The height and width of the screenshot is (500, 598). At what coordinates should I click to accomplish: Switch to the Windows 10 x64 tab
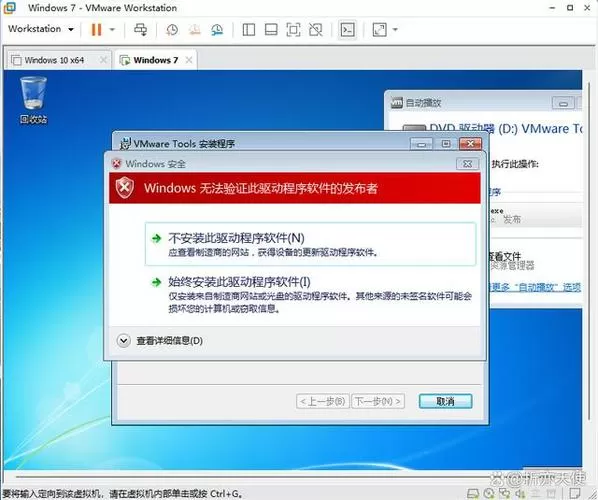55,60
